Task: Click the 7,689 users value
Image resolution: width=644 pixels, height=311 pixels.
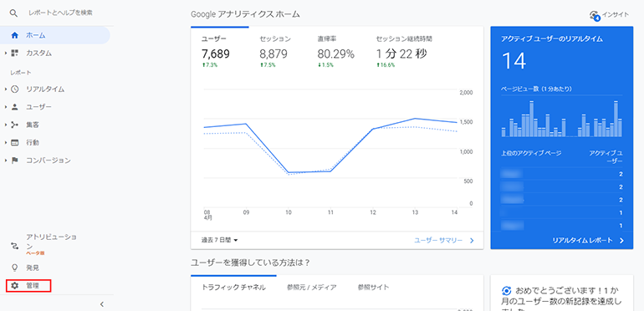Action: pos(216,54)
